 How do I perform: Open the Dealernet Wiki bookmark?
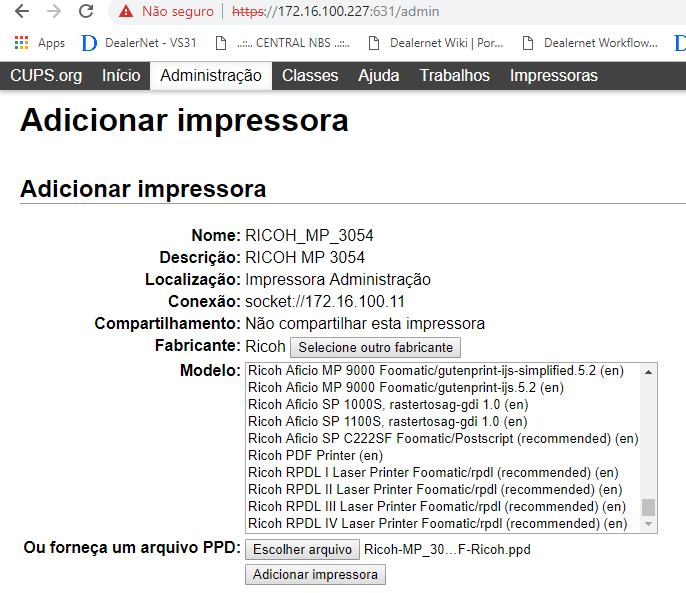(x=436, y=43)
